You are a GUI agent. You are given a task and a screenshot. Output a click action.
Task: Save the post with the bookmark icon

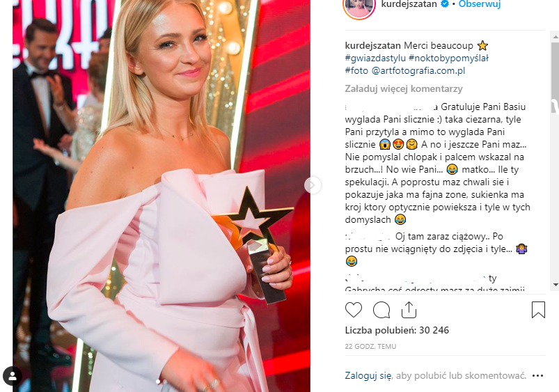[538, 310]
